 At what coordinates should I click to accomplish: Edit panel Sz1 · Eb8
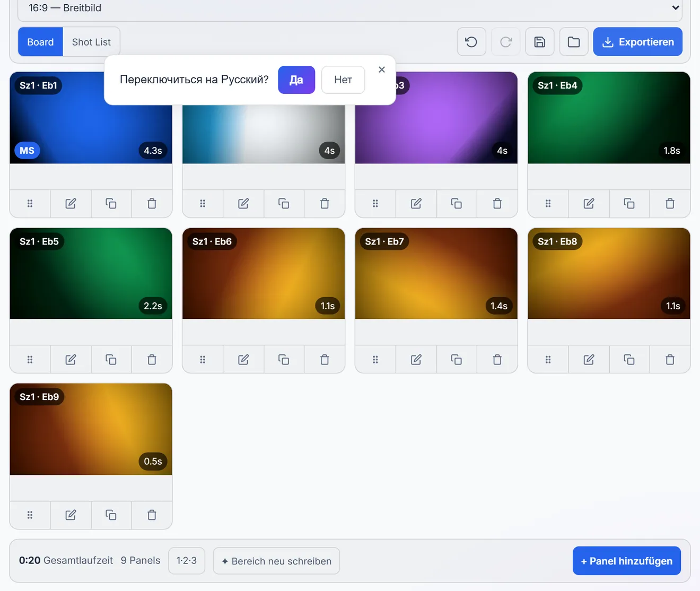click(589, 360)
